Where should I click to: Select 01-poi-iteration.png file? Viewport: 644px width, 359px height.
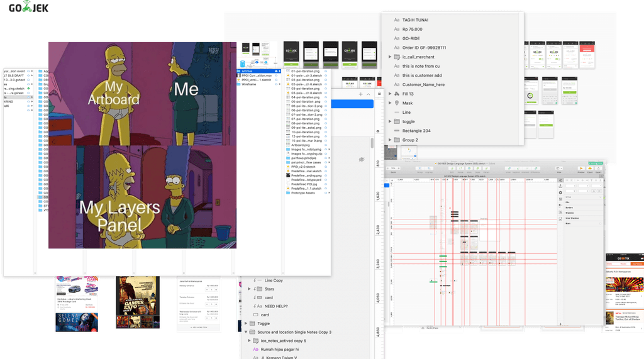click(305, 71)
